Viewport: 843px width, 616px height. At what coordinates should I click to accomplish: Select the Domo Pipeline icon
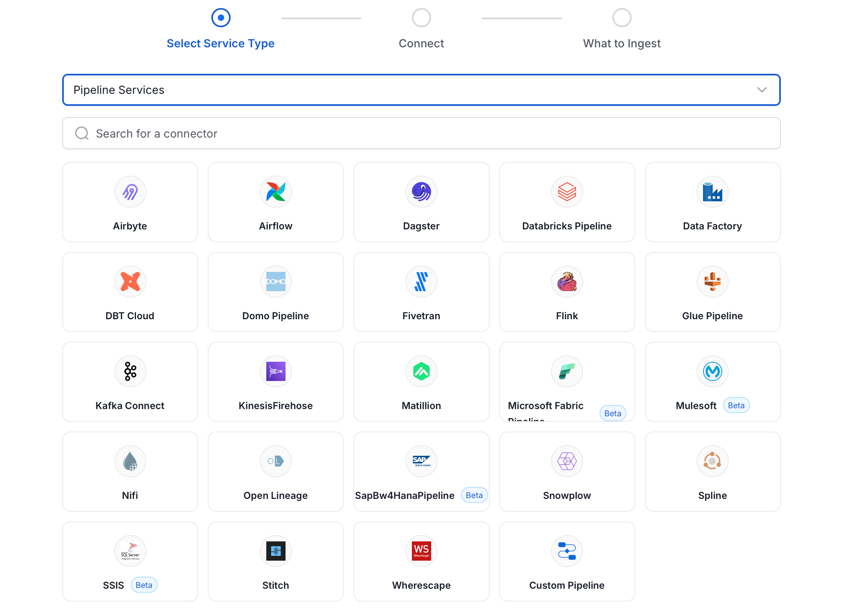tap(276, 282)
